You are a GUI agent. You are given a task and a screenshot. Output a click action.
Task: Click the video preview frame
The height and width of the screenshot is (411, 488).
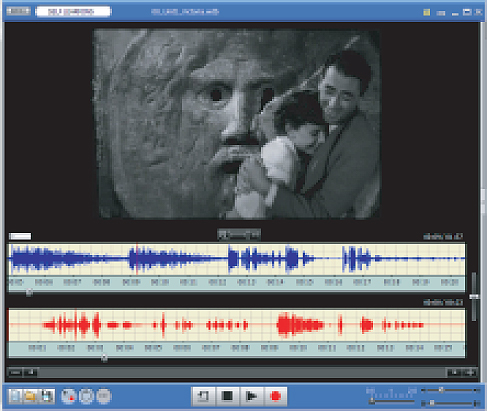tap(236, 123)
